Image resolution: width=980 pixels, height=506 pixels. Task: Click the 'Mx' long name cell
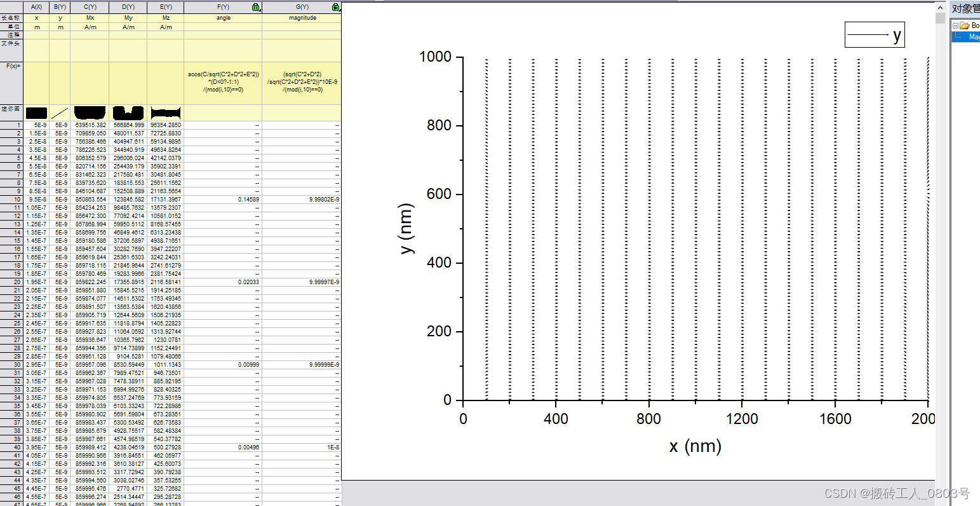click(x=90, y=18)
